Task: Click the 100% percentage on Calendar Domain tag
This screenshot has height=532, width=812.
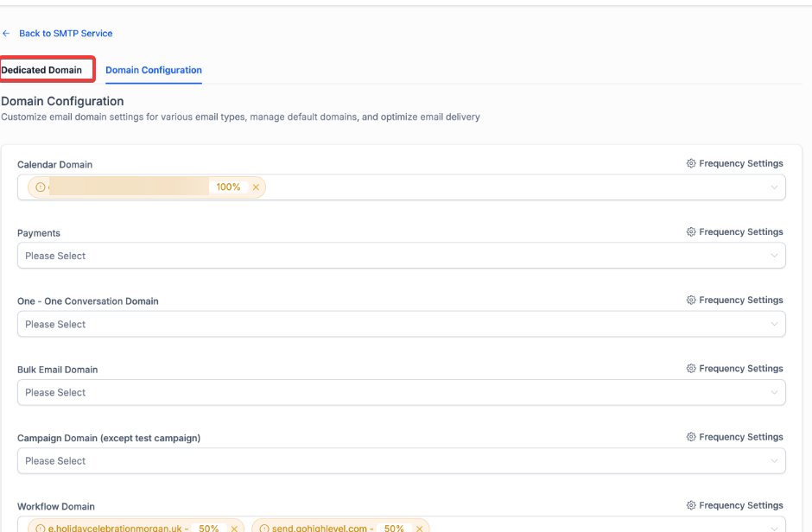Action: pos(228,187)
